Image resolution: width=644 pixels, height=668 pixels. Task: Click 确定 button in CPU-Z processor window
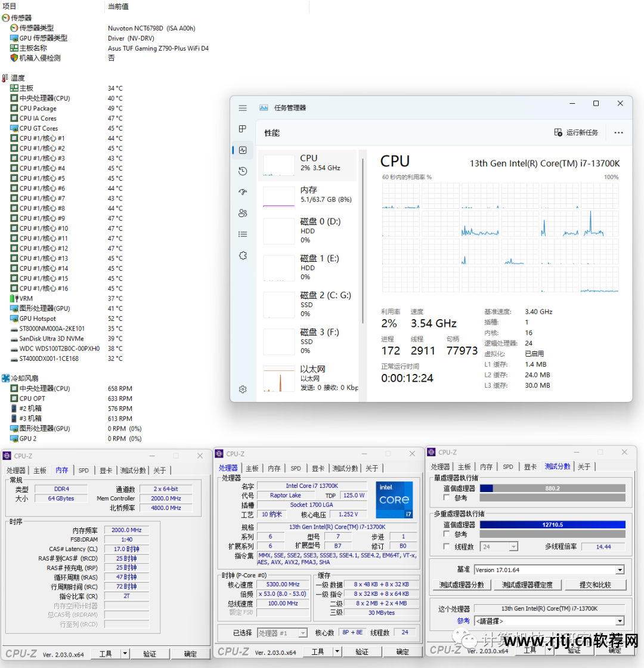click(402, 651)
